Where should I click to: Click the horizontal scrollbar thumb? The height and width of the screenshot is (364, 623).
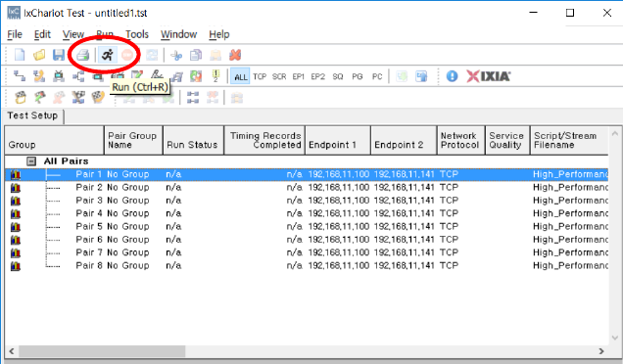102,351
